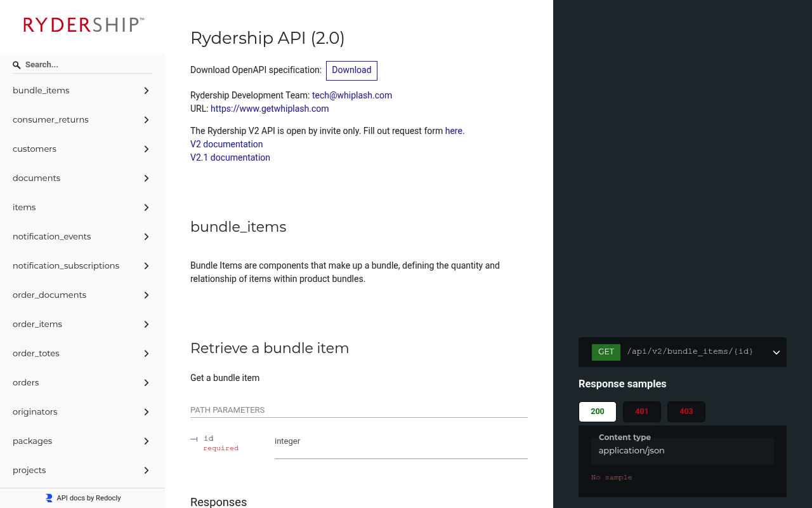
Task: Click the 'Response samples' heading
Action: click(622, 384)
